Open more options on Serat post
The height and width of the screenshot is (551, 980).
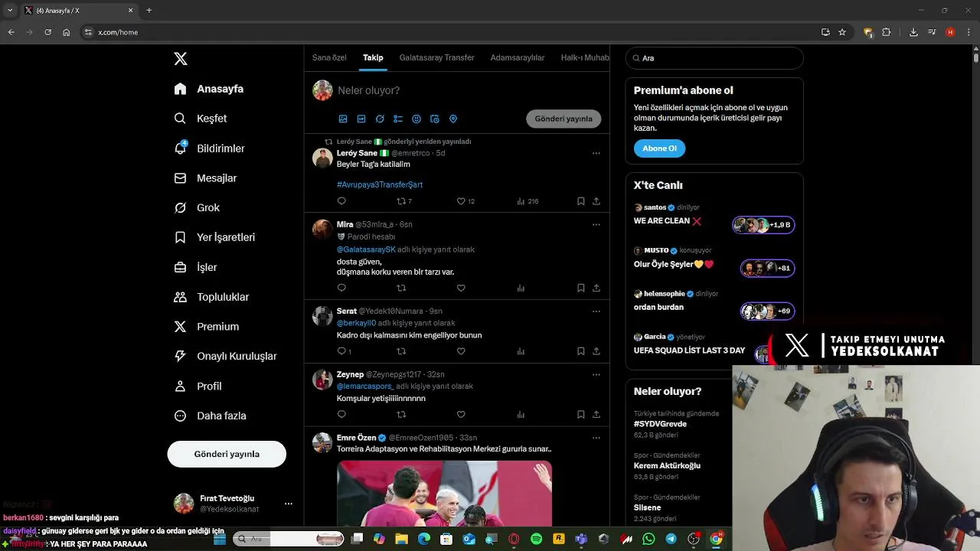pos(596,311)
